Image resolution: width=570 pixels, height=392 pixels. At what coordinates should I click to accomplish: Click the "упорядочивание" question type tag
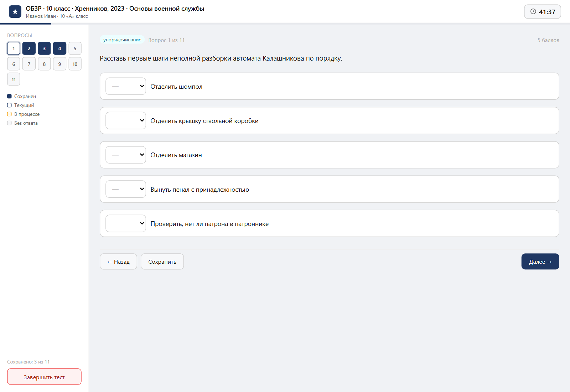pos(122,40)
